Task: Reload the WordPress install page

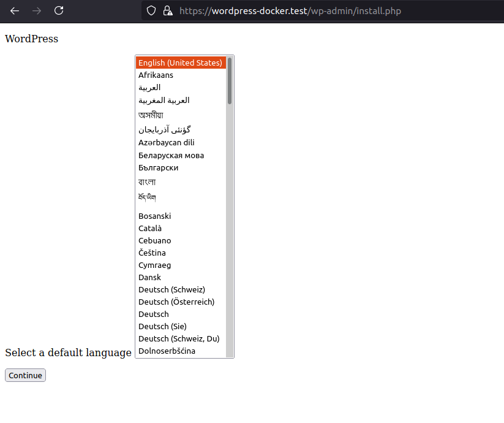Action: click(x=59, y=10)
